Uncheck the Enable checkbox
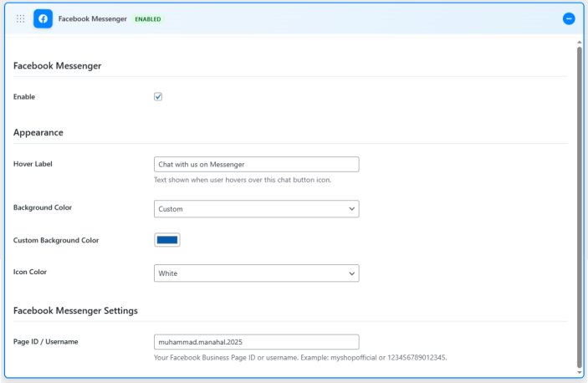The width and height of the screenshot is (588, 383). [158, 97]
